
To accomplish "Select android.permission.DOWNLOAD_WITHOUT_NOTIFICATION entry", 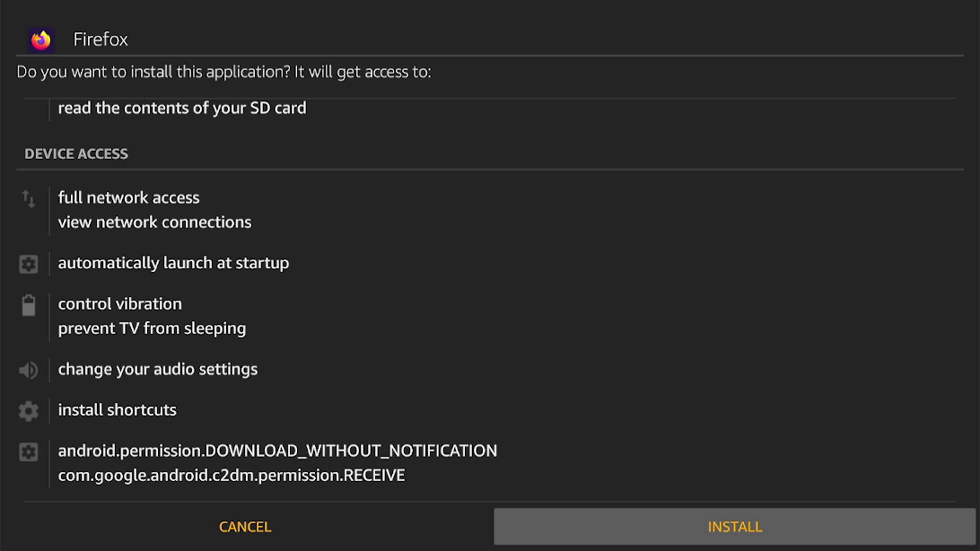I will 277,450.
